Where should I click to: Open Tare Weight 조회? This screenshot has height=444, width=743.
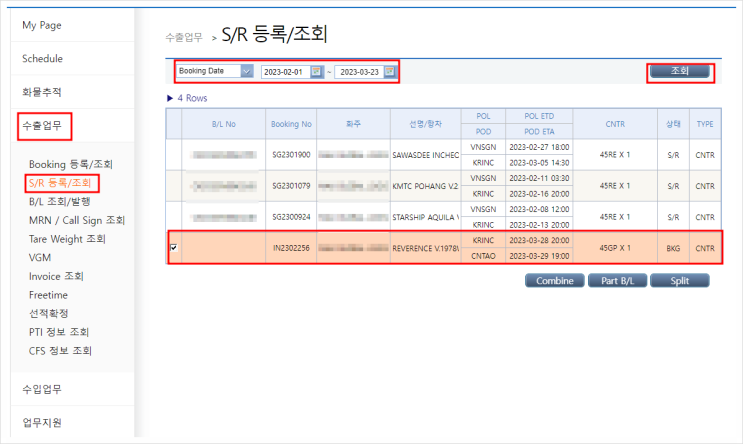pos(67,239)
